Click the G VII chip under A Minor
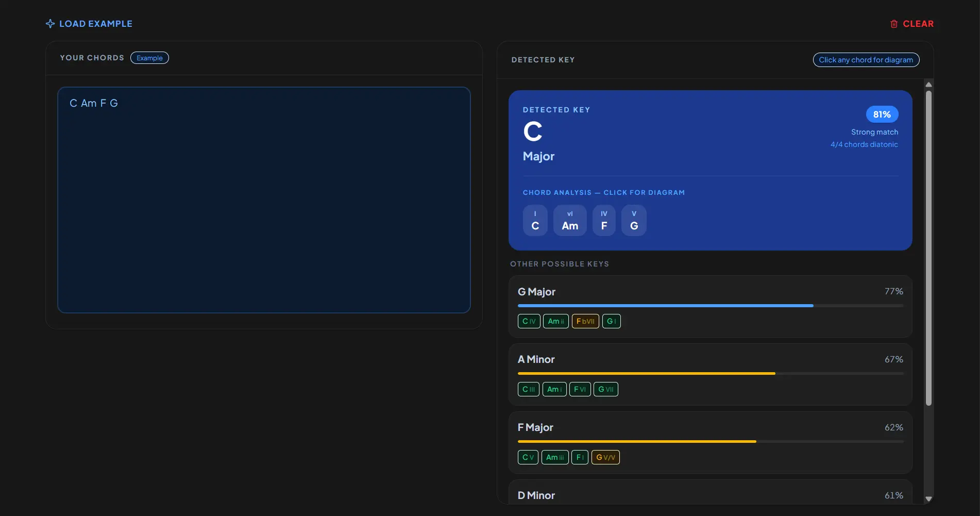980x516 pixels. pos(605,389)
